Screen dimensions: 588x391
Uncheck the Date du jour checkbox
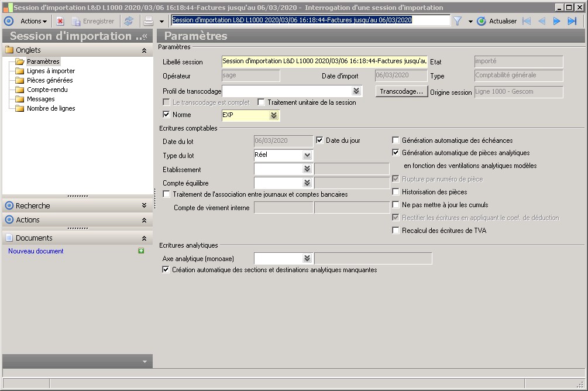pyautogui.click(x=319, y=140)
